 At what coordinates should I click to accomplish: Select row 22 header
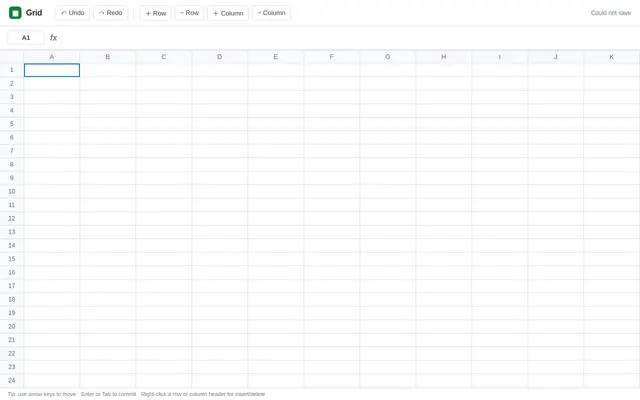coord(12,353)
